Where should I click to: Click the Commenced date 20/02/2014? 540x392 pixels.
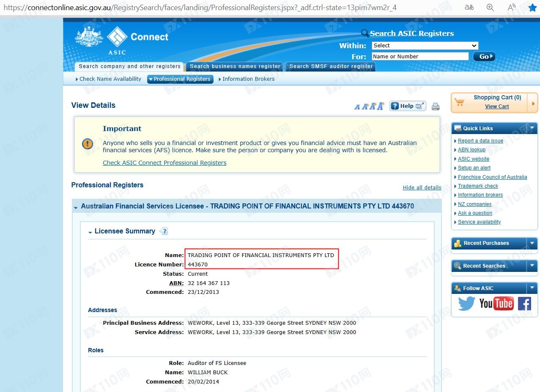pyautogui.click(x=203, y=382)
